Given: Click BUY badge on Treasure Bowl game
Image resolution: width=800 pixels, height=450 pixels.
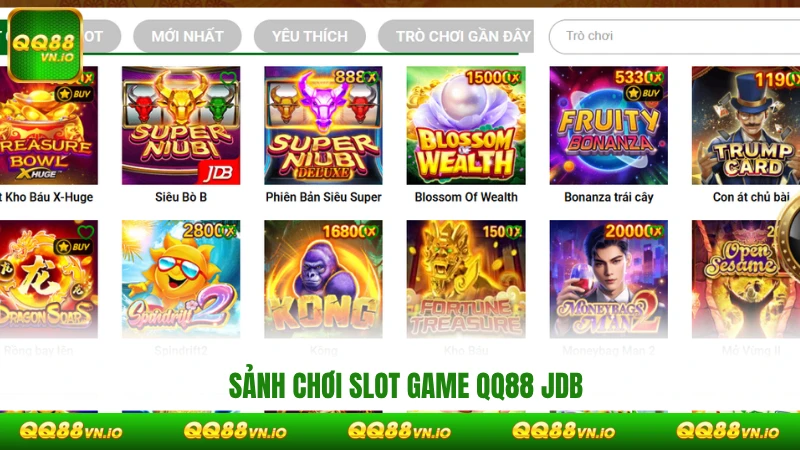Looking at the screenshot, I should coord(74,94).
